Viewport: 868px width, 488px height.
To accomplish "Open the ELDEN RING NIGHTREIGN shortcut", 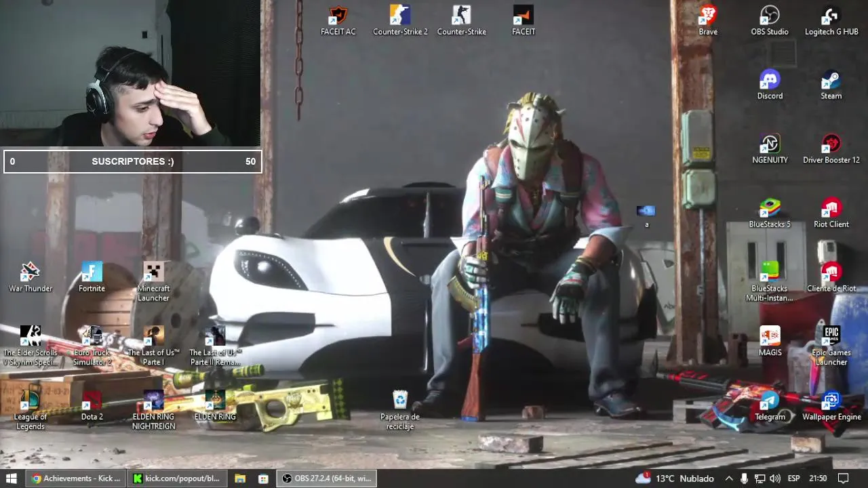I will (x=153, y=411).
